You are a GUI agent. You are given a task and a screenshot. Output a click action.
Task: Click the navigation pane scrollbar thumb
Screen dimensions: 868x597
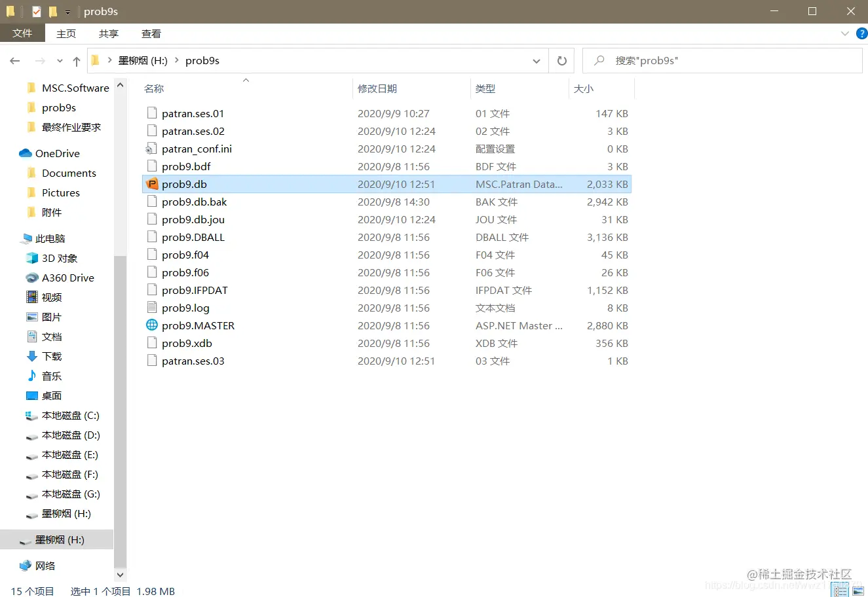click(x=120, y=412)
